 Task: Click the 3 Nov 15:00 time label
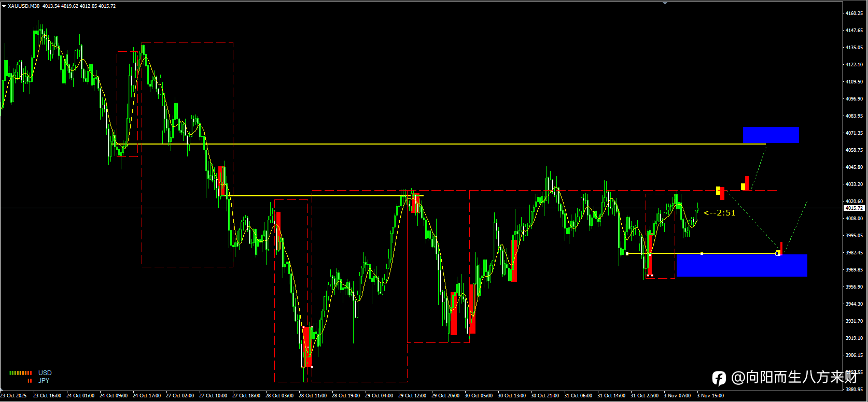pos(710,396)
